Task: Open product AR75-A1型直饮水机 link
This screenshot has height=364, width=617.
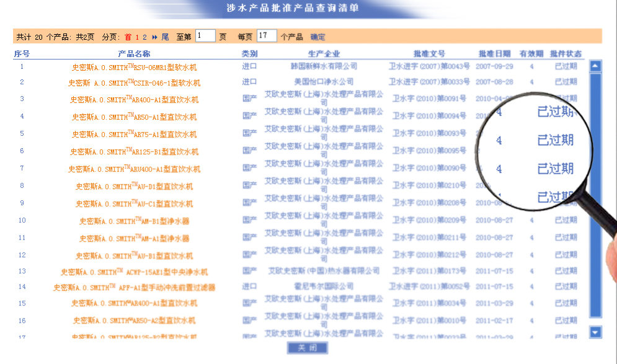Action: (x=134, y=134)
